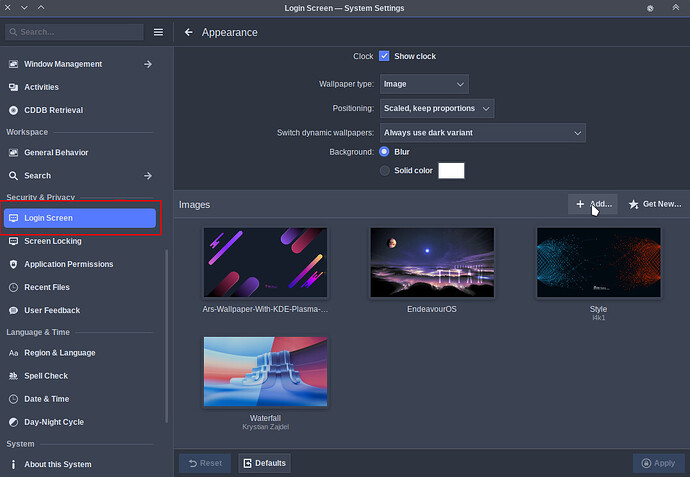Click the Login Screen icon in sidebar
This screenshot has height=477, width=690.
pyautogui.click(x=14, y=218)
